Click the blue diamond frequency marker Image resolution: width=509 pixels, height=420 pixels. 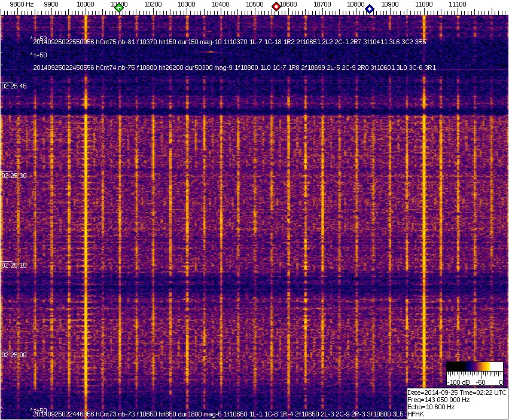click(x=370, y=9)
